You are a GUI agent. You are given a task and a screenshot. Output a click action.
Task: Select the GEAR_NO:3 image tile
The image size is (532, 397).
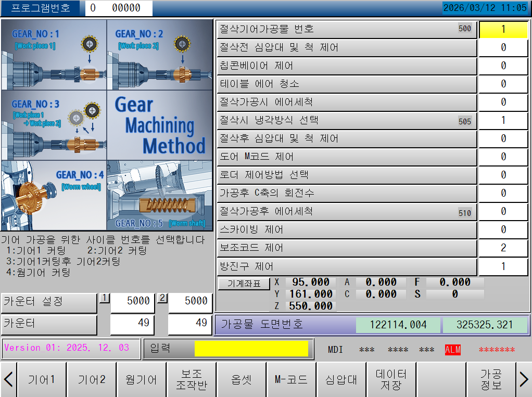(x=54, y=125)
